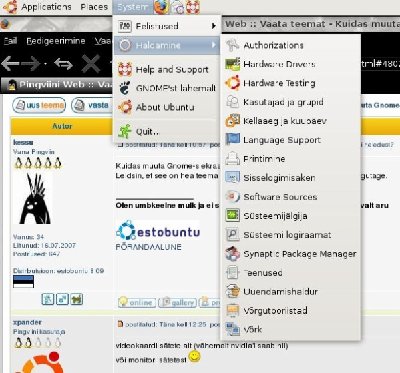
Task: Click the Ubuntu logo next to Applications
Action: (x=10, y=7)
